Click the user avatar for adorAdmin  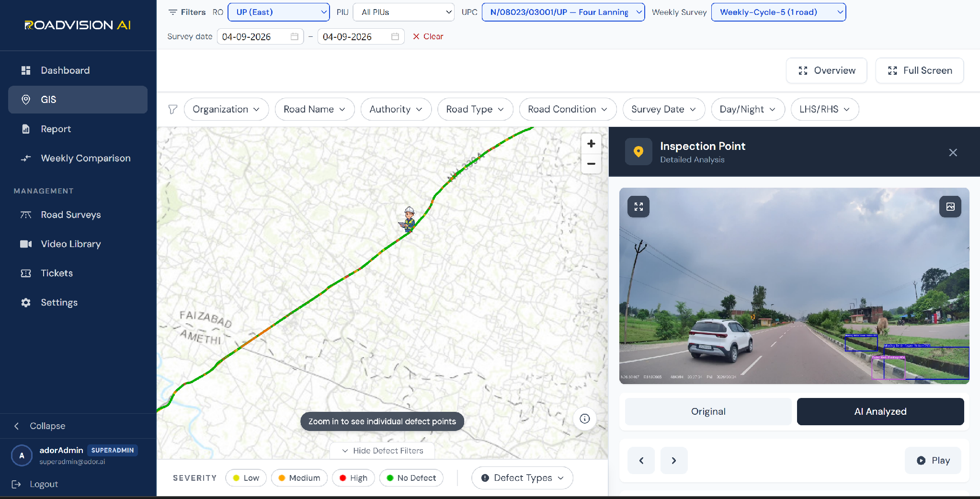(x=22, y=455)
